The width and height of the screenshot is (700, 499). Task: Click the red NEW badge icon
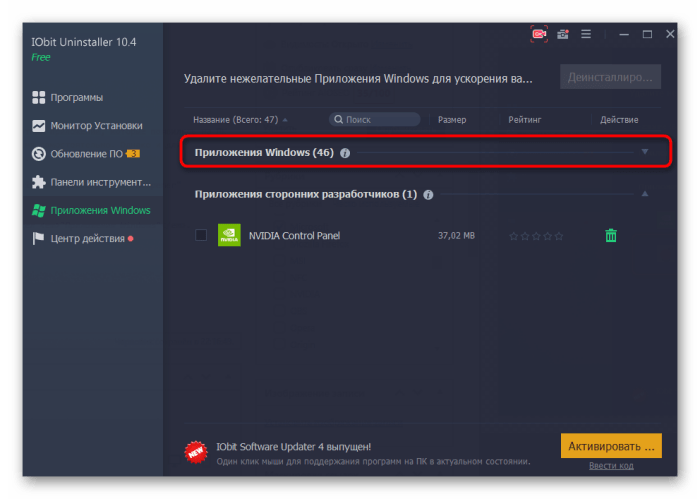click(196, 452)
